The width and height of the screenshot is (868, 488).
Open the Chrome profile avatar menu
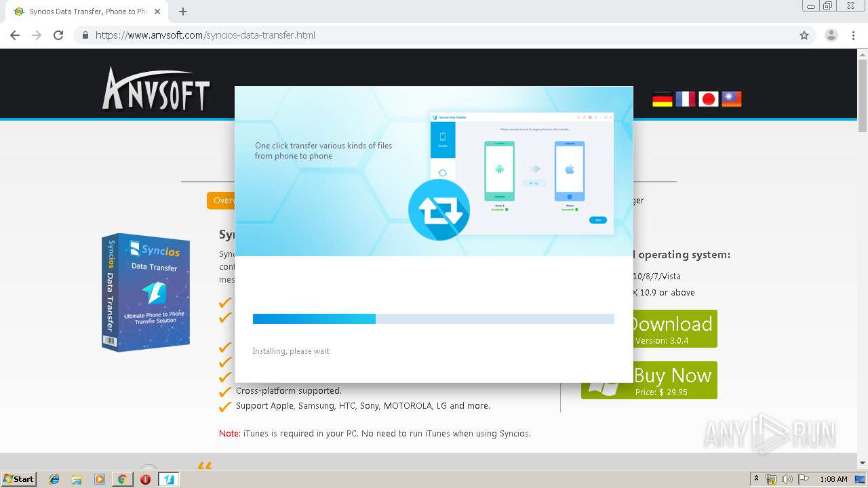point(831,35)
